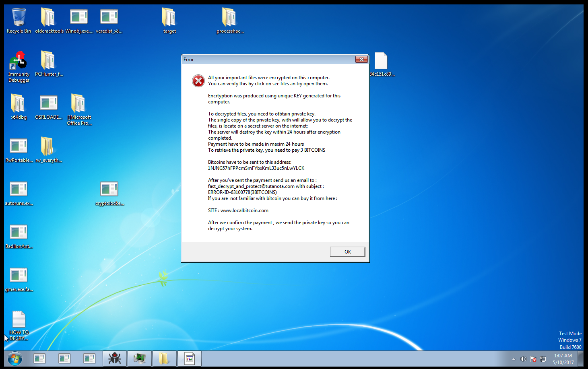
Task: Click the bug icon in the taskbar
Action: (115, 358)
